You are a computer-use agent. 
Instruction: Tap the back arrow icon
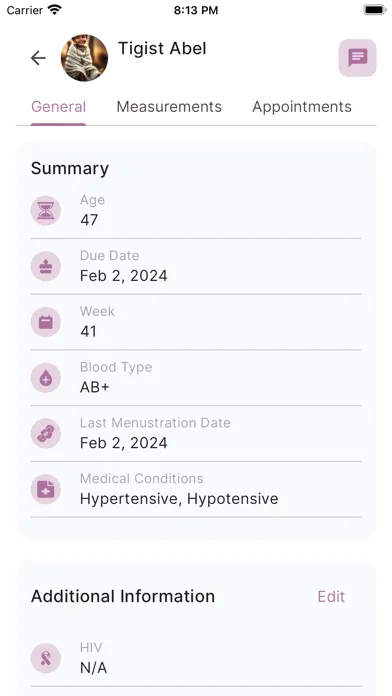coord(38,58)
